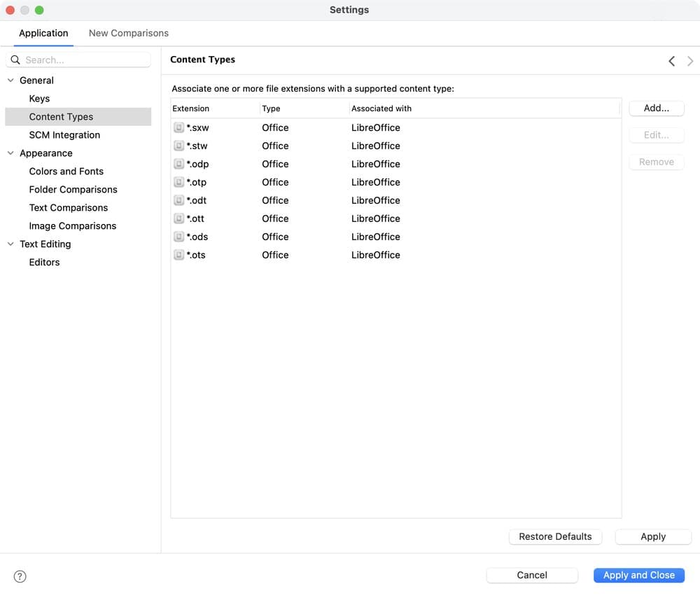Click the file icon beside *.ots

pos(178,255)
